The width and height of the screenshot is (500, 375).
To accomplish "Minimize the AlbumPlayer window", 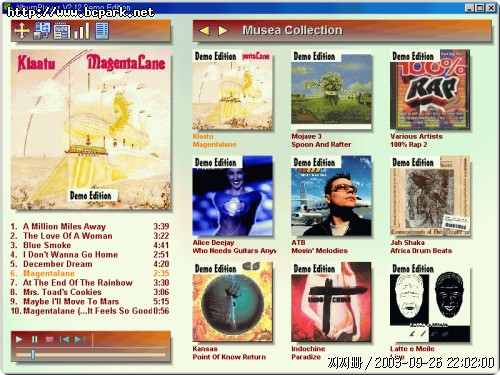I will (x=469, y=8).
